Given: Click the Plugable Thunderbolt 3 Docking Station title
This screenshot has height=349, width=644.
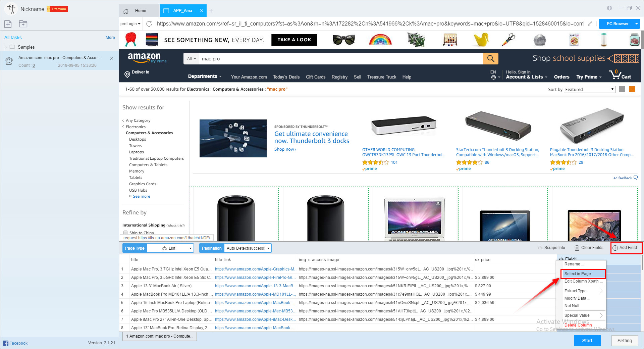Looking at the screenshot, I should tap(592, 152).
